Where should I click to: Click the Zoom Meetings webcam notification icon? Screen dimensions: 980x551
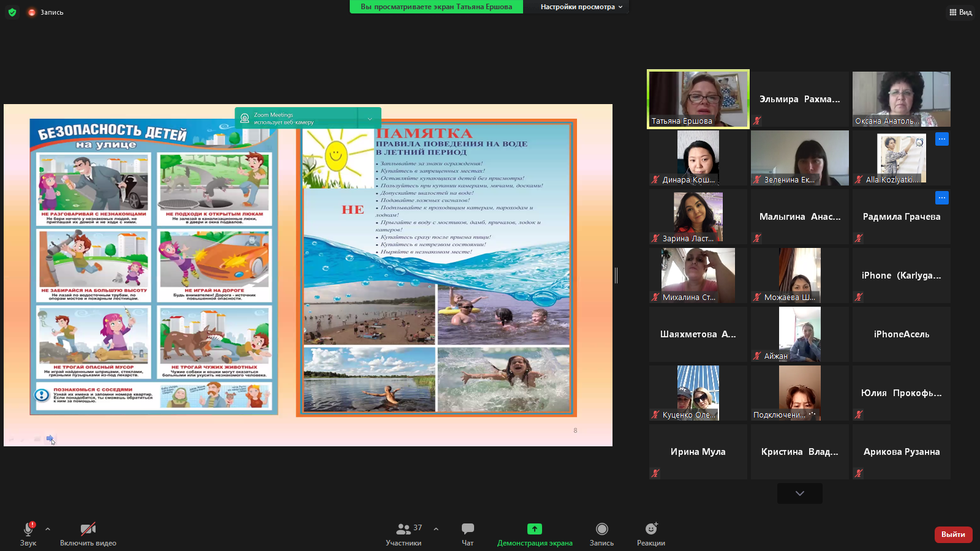244,118
